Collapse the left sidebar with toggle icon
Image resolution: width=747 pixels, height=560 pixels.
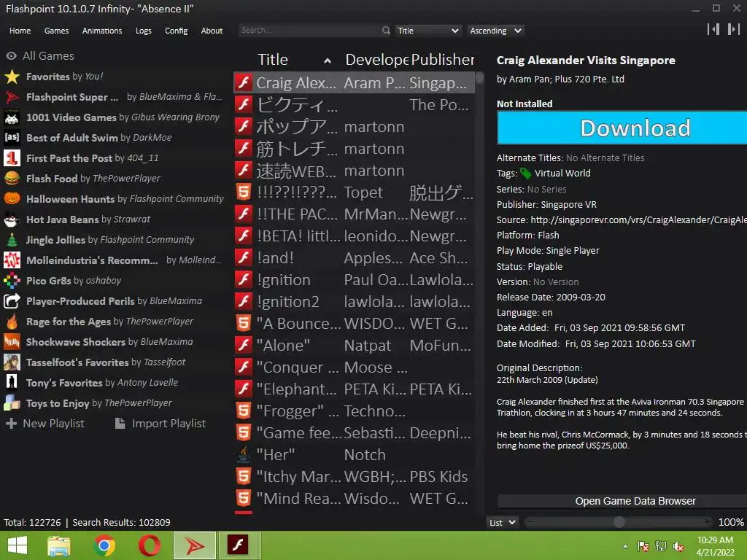(713, 29)
